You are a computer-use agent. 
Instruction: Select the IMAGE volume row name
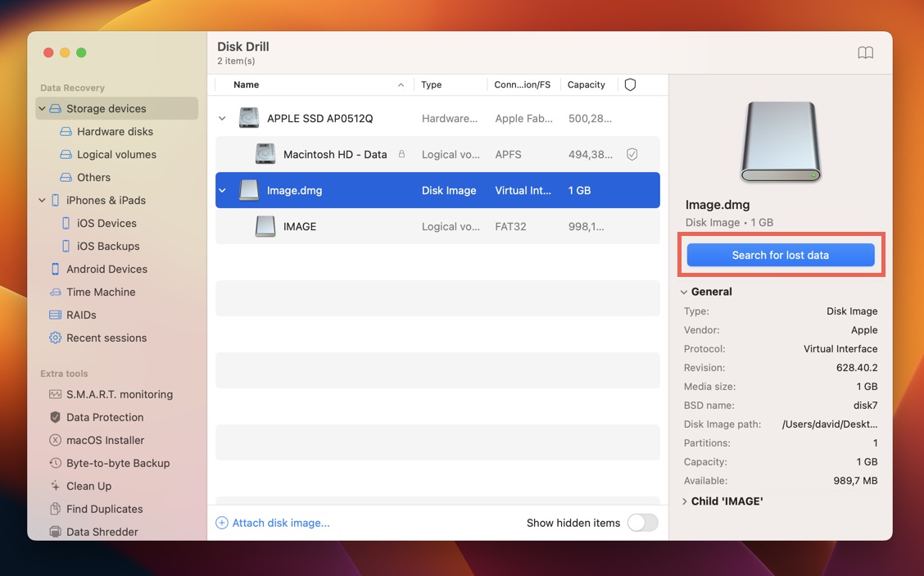point(299,226)
